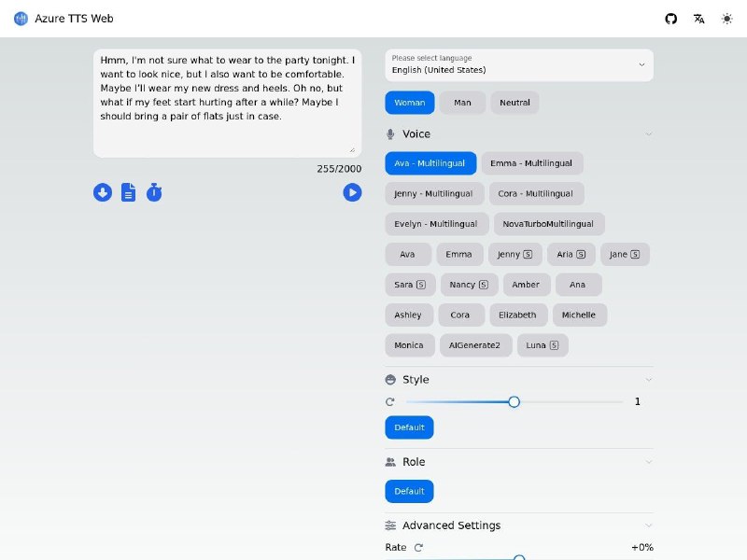Play the synthesized speech
Screen dimensions: 747x560
pyautogui.click(x=352, y=192)
